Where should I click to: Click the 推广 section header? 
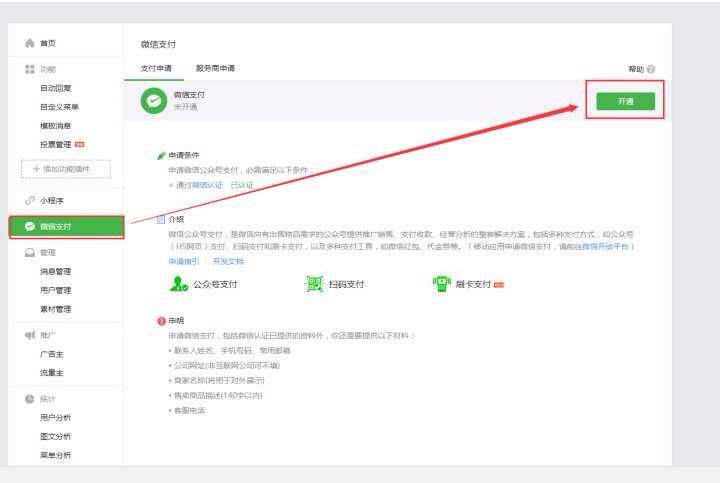coord(48,335)
